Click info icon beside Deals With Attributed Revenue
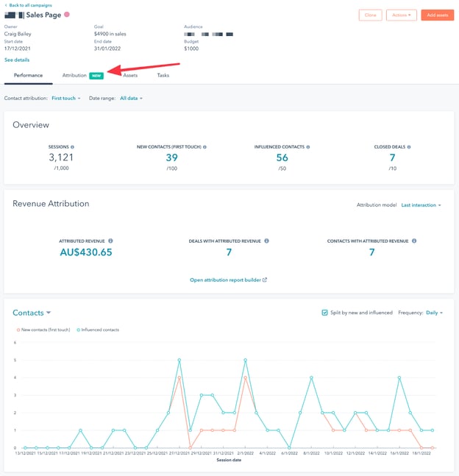Viewport: 459px width, 476px height. 266,241
